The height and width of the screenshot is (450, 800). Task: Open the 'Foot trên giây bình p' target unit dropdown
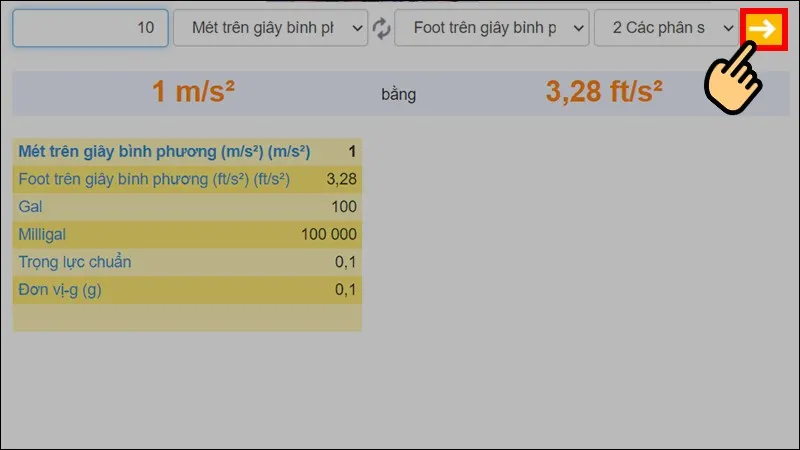coord(491,28)
